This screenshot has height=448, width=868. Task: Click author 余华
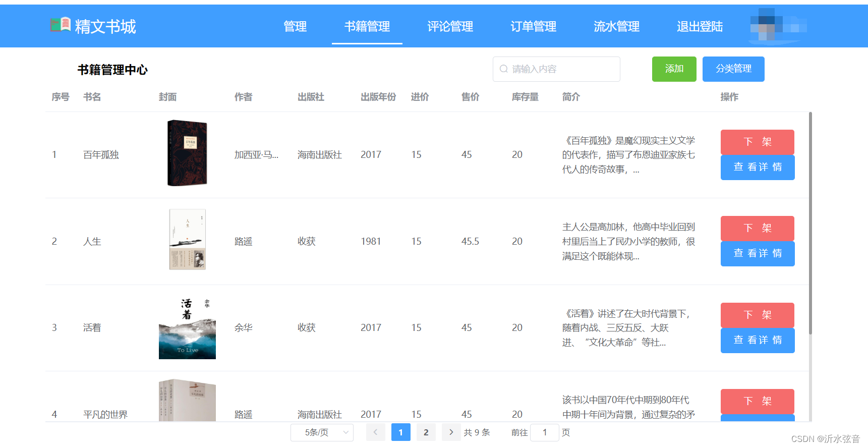coord(243,328)
